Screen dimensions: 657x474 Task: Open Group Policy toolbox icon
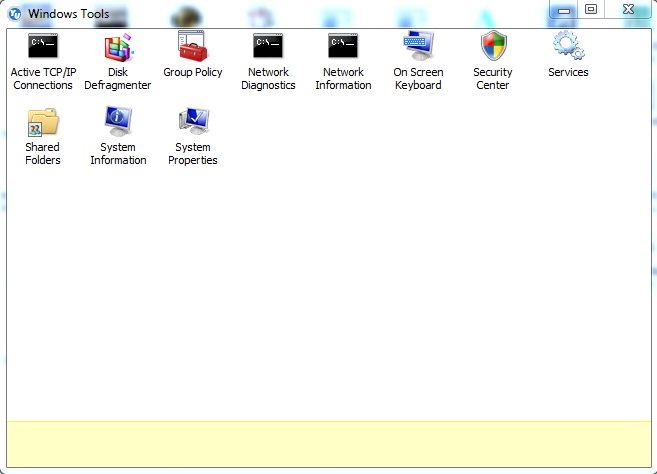[x=192, y=46]
